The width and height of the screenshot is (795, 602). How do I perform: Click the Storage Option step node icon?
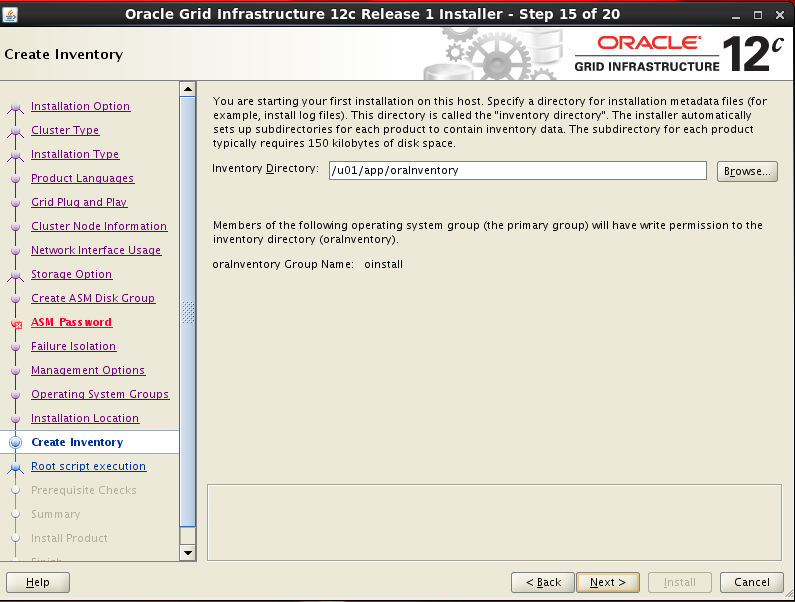(16, 275)
